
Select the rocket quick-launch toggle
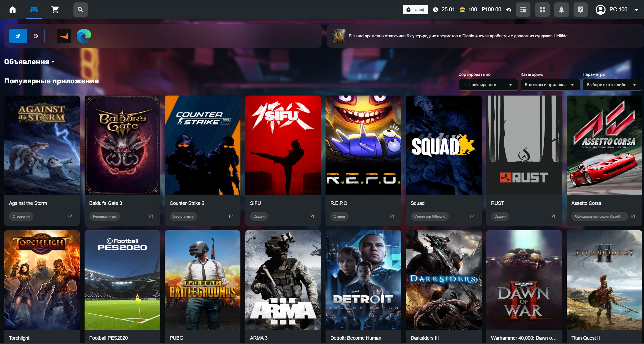[18, 36]
